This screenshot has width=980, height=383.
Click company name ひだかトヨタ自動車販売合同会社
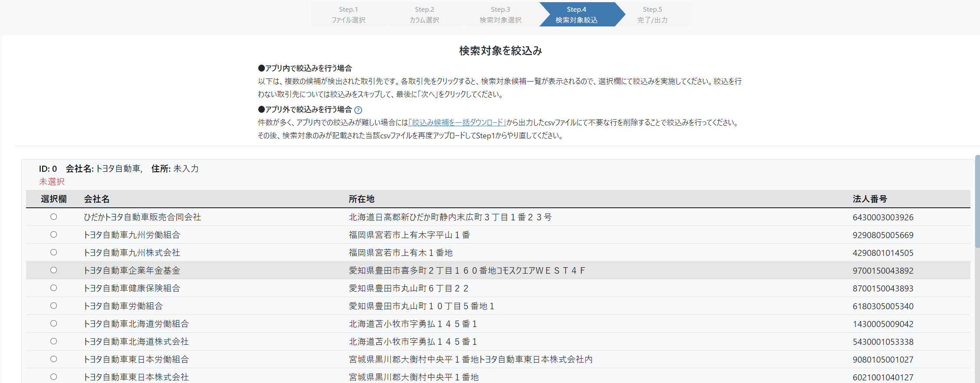[x=142, y=217]
